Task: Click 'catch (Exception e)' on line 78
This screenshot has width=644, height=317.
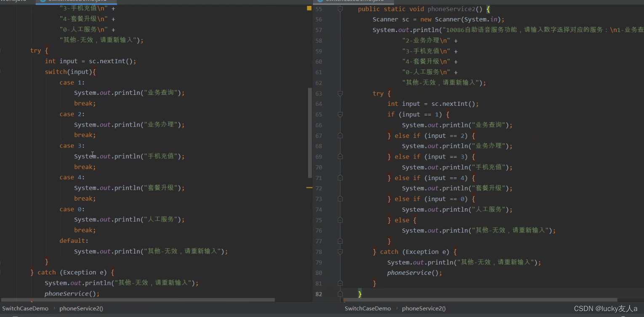Action: (415, 252)
